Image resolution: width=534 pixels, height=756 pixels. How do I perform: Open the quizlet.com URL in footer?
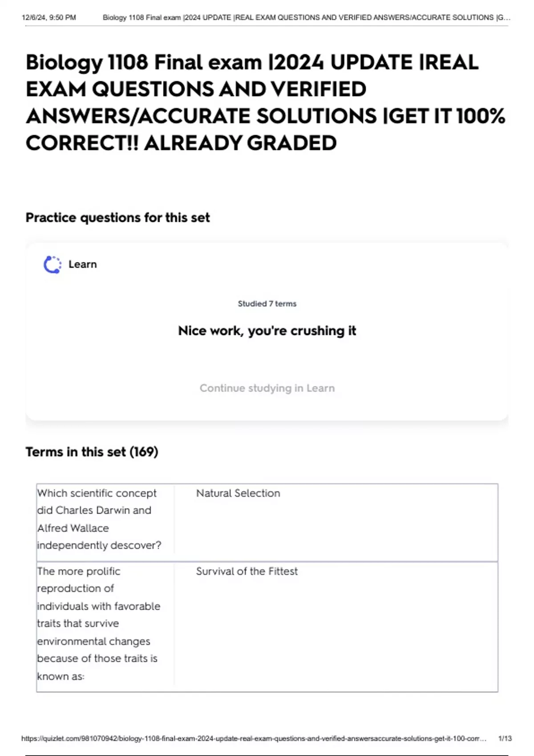coord(254,739)
